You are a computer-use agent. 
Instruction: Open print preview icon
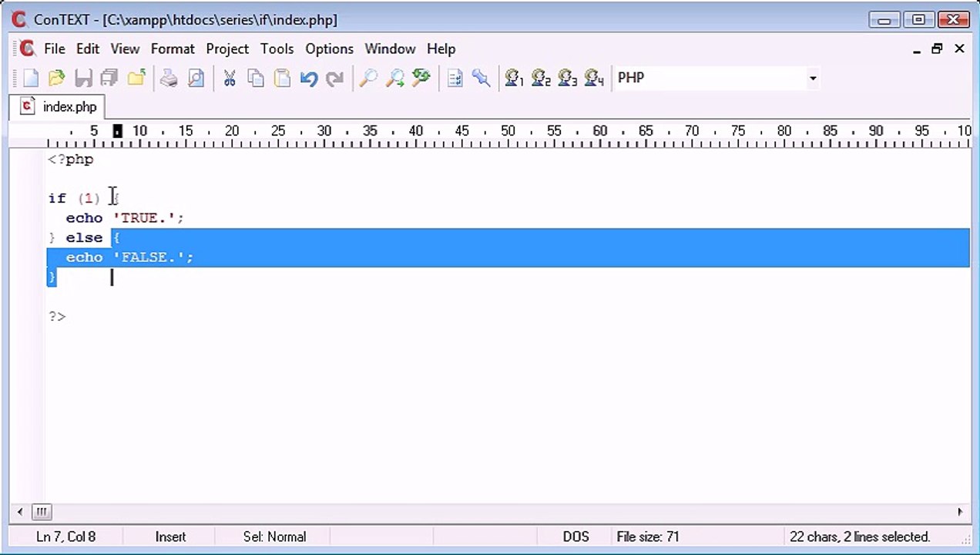(x=196, y=78)
